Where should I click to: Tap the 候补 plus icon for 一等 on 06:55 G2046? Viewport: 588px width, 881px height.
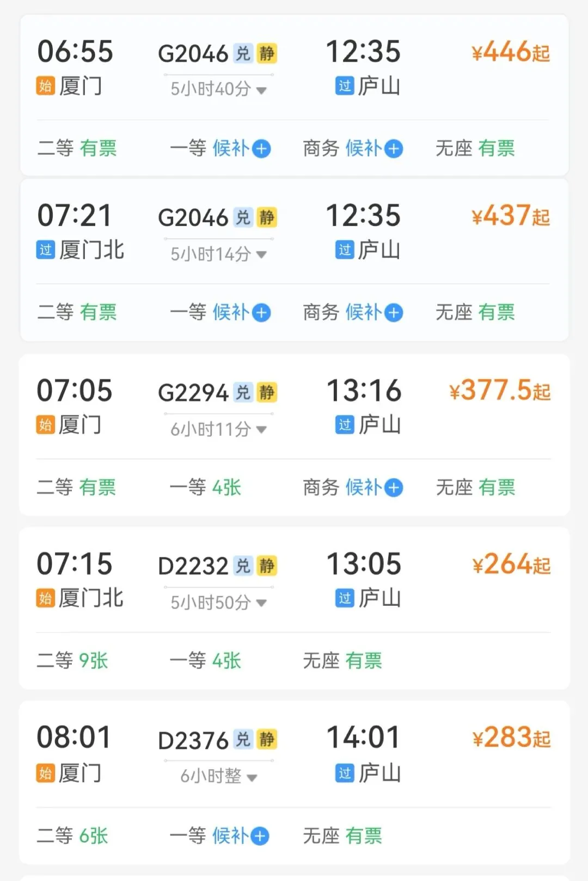[x=262, y=149]
